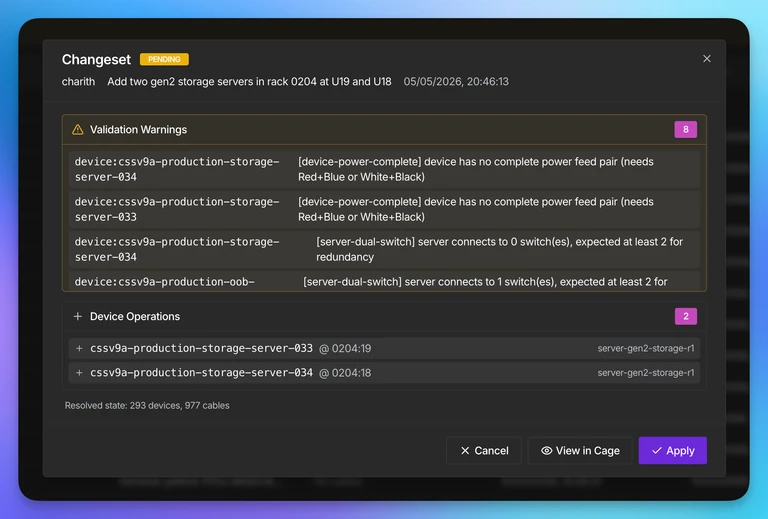
Task: Click the Validation Warnings triangle icon
Action: pyautogui.click(x=77, y=130)
